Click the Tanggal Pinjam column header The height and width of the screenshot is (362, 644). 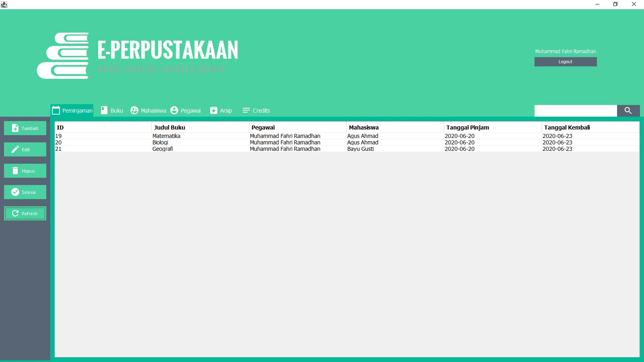coord(467,127)
